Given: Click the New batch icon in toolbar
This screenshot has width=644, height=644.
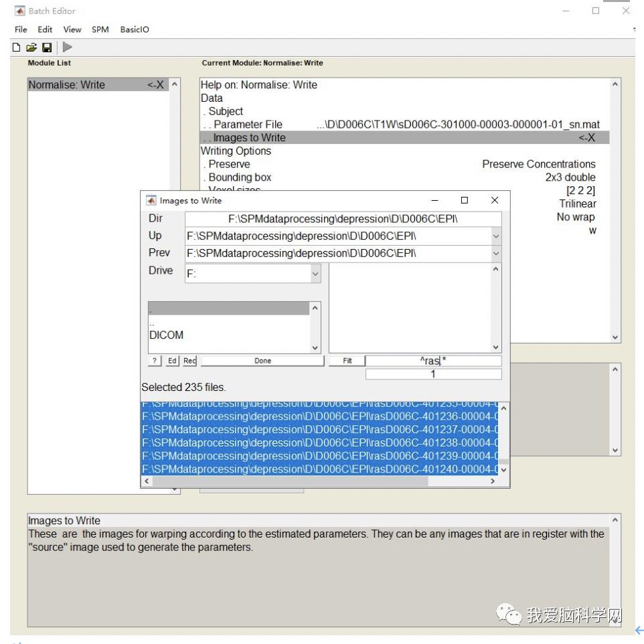Looking at the screenshot, I should tap(16, 48).
